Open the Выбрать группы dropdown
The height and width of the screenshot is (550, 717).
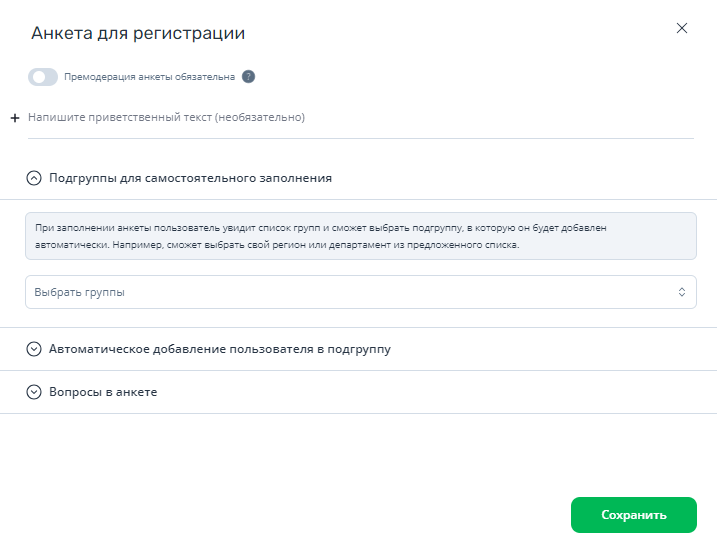[x=361, y=292]
